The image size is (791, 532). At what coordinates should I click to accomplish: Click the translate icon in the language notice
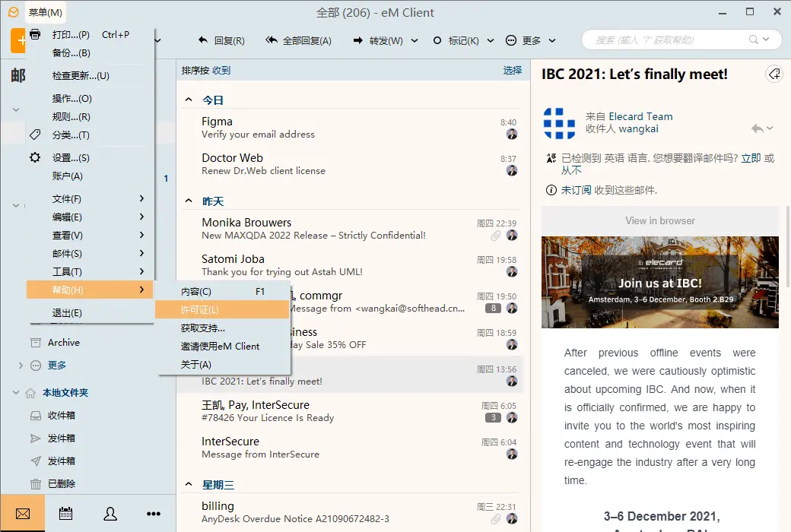pyautogui.click(x=551, y=158)
